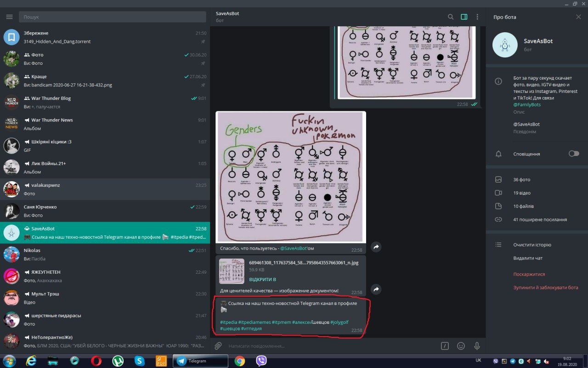Close the Про бота panel
The width and height of the screenshot is (588, 368).
(x=578, y=17)
